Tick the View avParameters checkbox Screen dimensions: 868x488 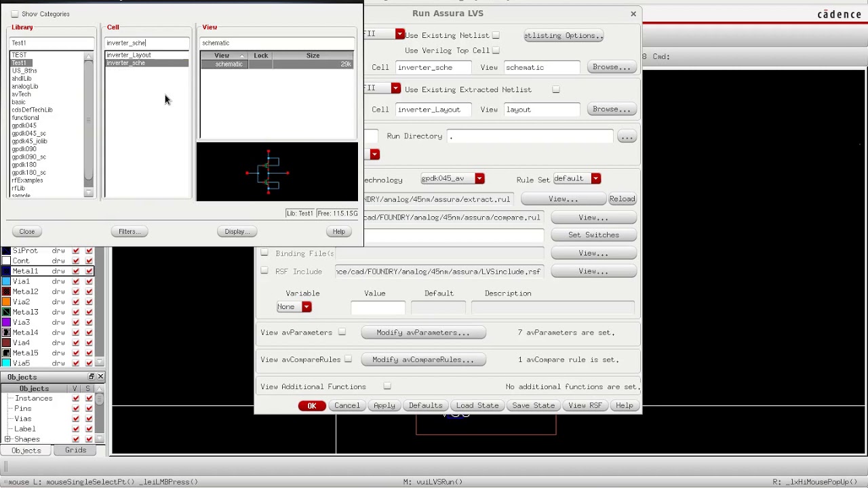coord(342,332)
